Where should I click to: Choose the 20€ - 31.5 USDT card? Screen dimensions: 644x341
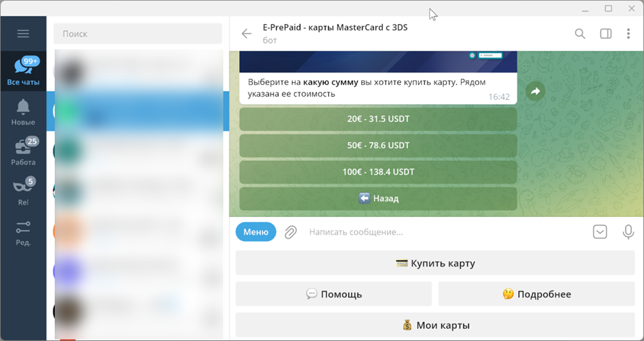coord(378,119)
